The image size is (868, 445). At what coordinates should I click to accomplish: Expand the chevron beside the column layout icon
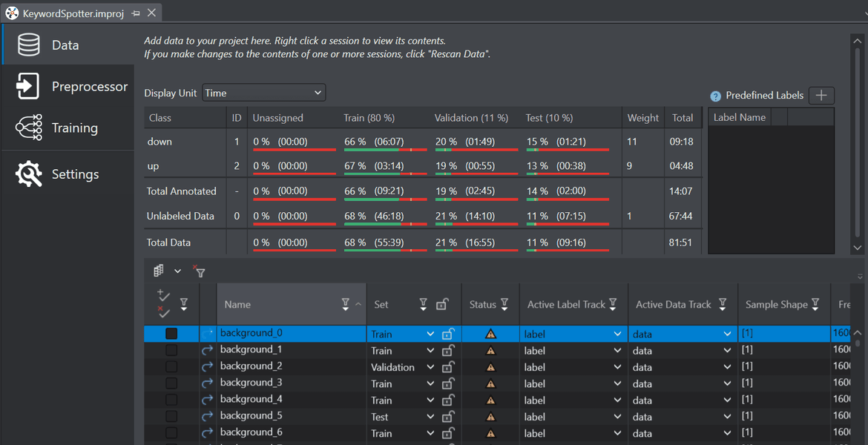click(177, 271)
